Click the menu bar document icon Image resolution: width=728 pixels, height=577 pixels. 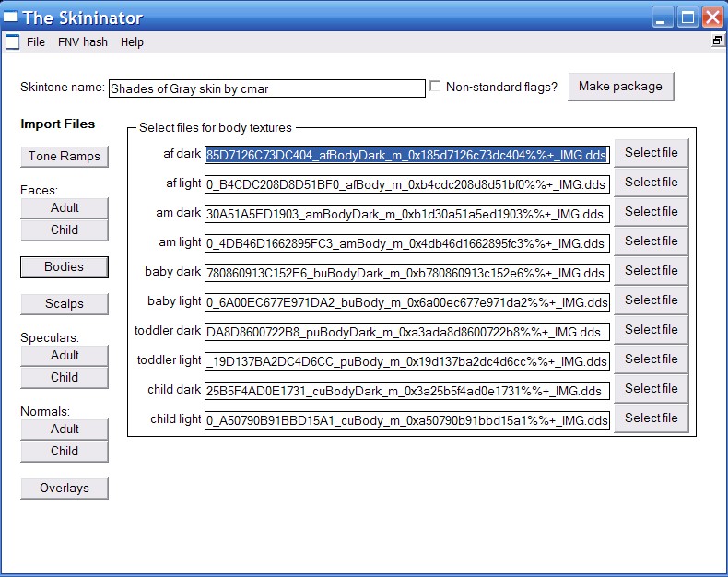(12, 42)
